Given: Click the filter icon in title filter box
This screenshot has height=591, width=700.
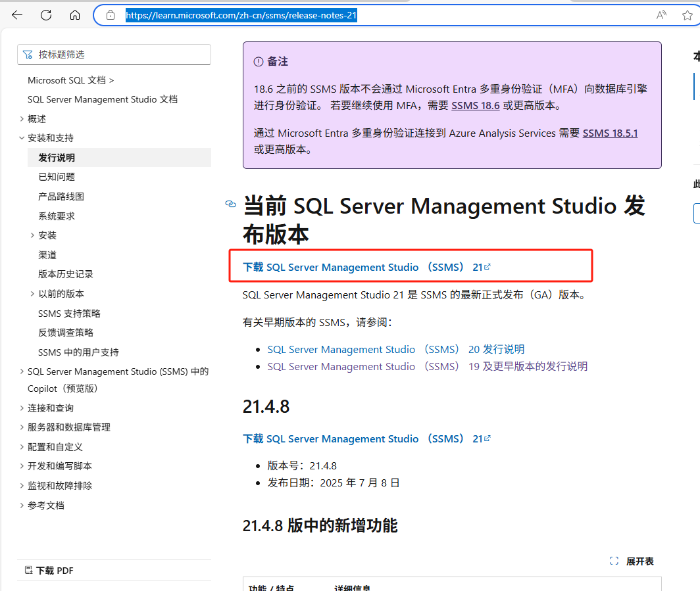Looking at the screenshot, I should (28, 55).
